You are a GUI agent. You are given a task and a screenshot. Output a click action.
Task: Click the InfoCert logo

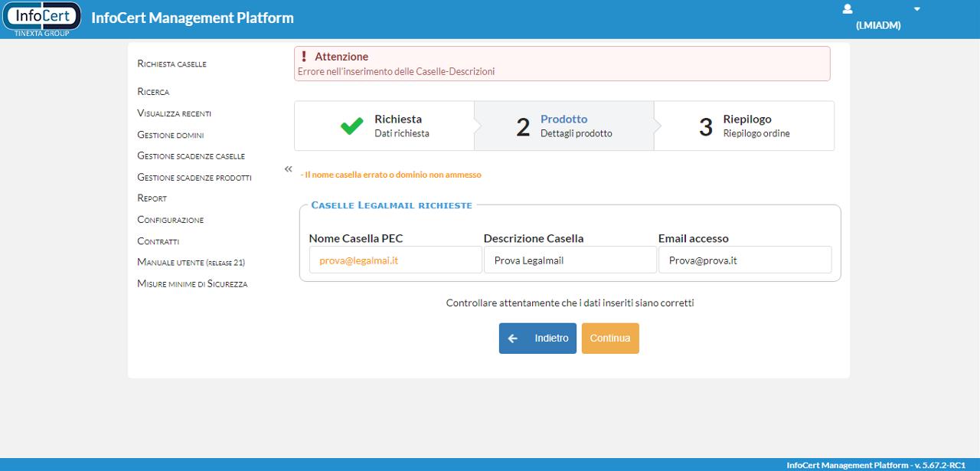click(x=42, y=18)
